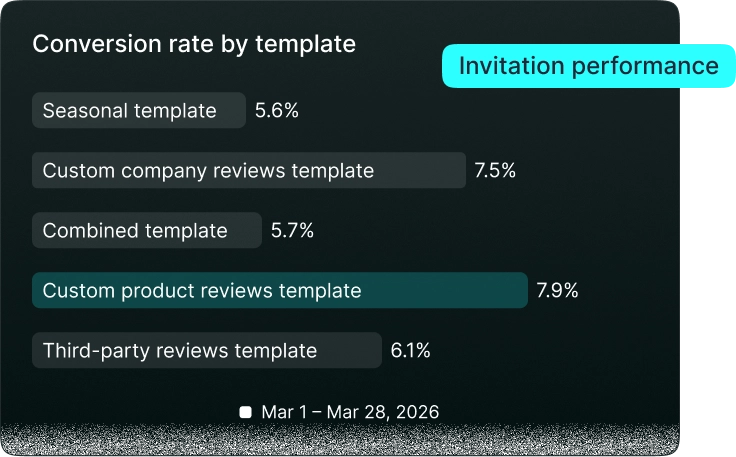Select the Seasonal template bar
This screenshot has height=457, width=736.
(x=139, y=110)
